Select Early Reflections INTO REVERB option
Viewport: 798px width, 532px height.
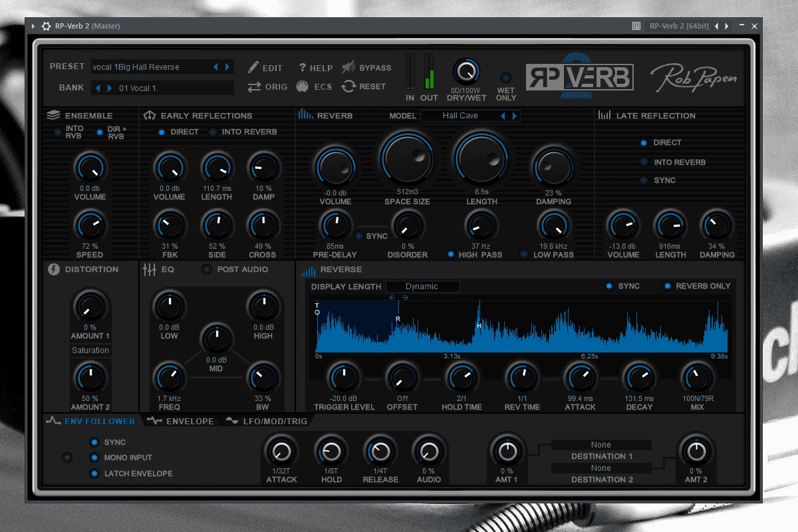(213, 132)
